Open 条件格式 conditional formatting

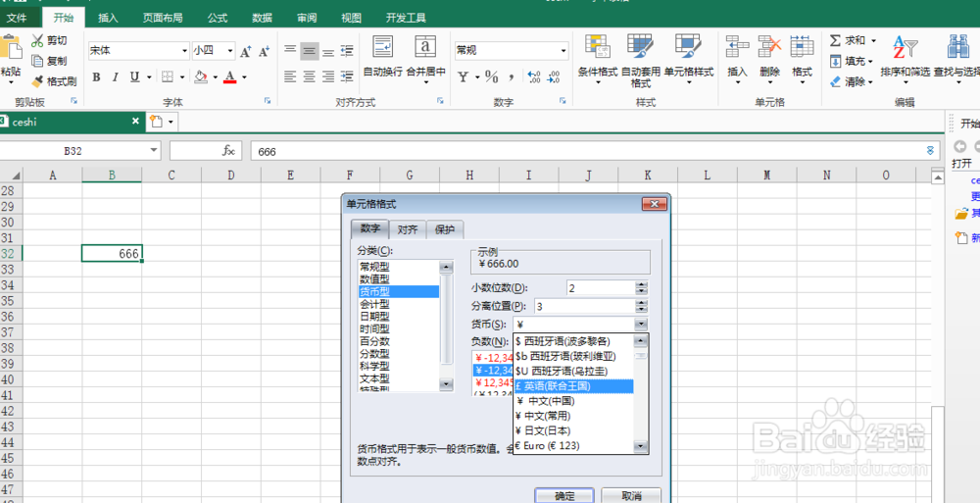tap(598, 60)
